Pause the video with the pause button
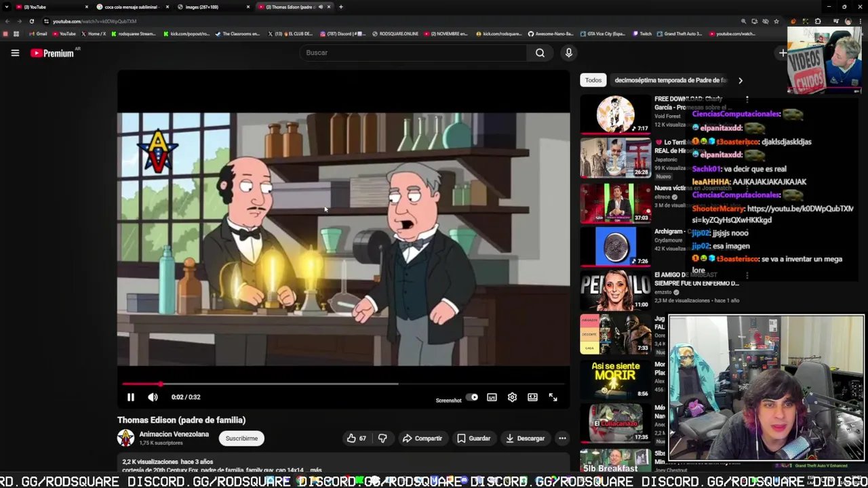Viewport: 868px width, 488px height. [131, 397]
